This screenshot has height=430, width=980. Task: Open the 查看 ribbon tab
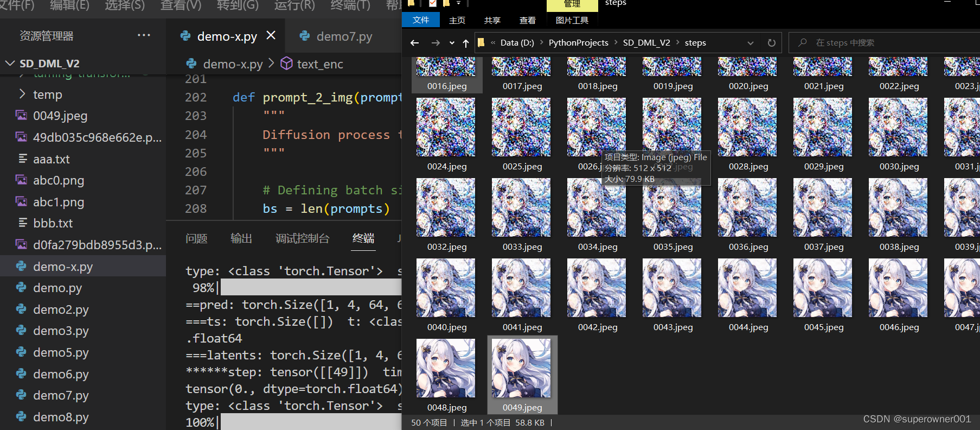(528, 20)
